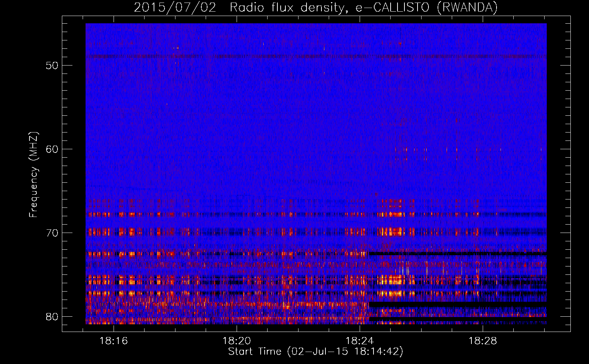Image resolution: width=589 pixels, height=364 pixels.
Task: Click the plot title mentioning e-CALLISTO (RWANDA)
Action: pyautogui.click(x=316, y=8)
